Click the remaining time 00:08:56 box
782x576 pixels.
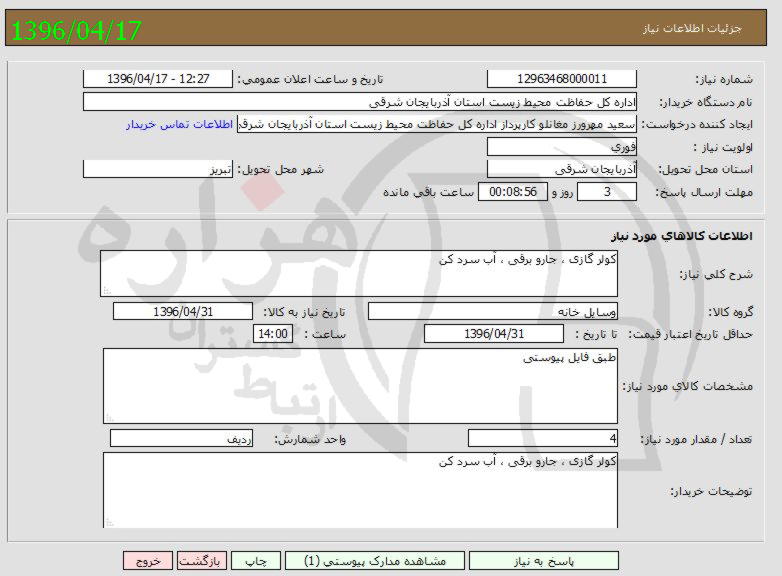[513, 192]
